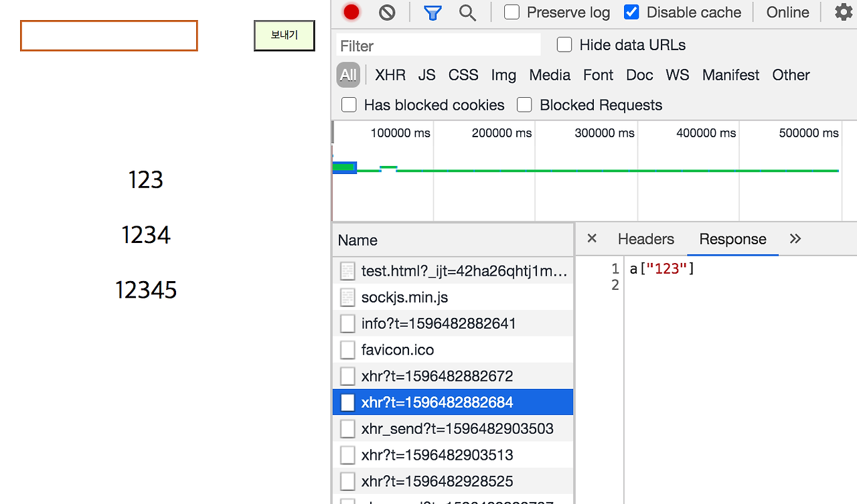Switch to the Response tab

coord(732,238)
